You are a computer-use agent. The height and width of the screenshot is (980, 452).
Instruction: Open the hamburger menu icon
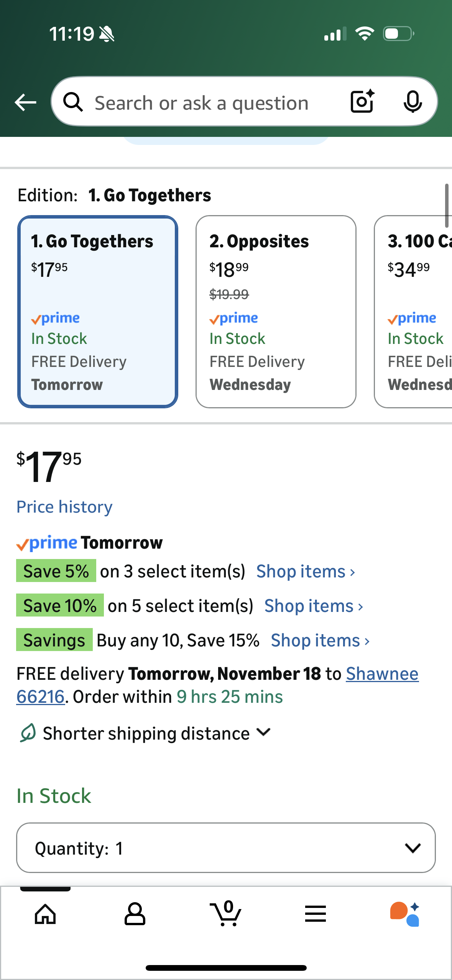(316, 914)
